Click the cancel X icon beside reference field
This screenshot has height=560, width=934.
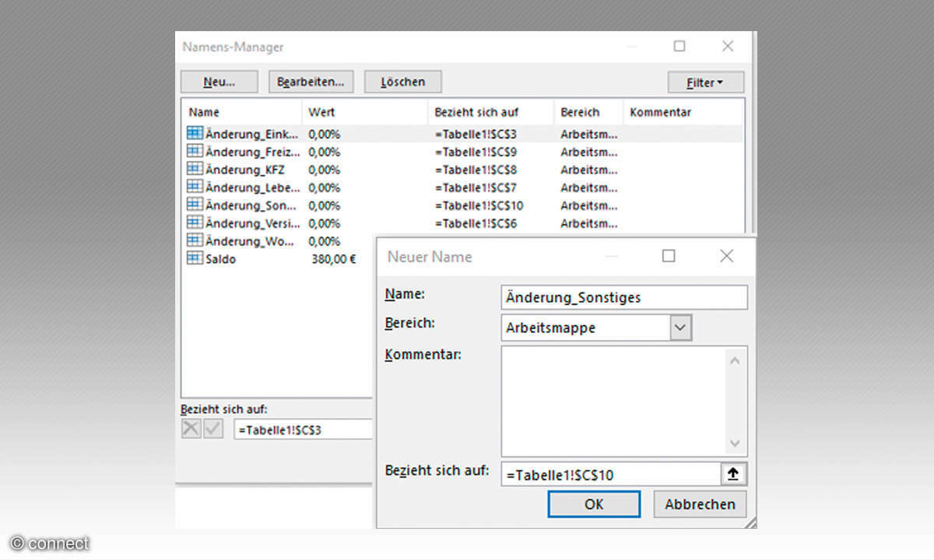pos(191,429)
